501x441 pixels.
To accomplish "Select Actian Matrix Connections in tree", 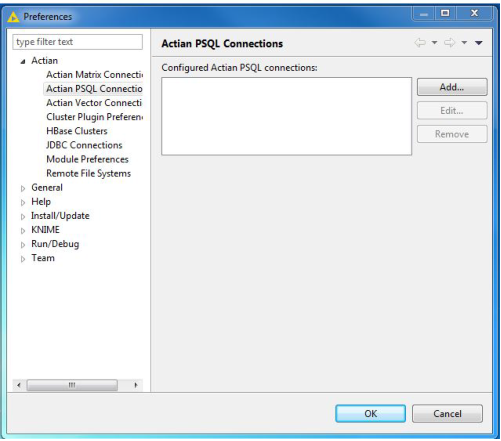I will coord(94,75).
